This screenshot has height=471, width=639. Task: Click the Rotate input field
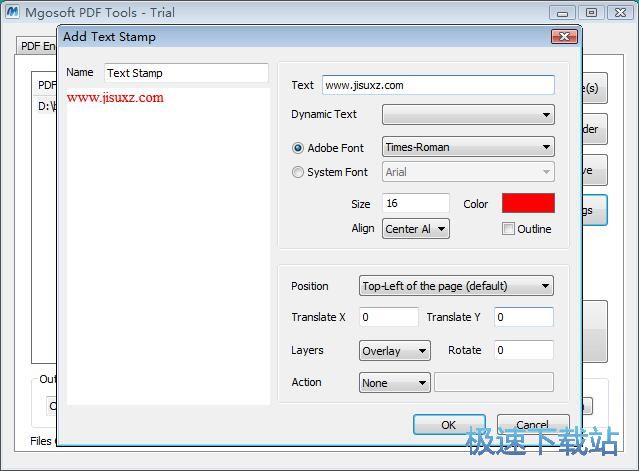pyautogui.click(x=524, y=350)
